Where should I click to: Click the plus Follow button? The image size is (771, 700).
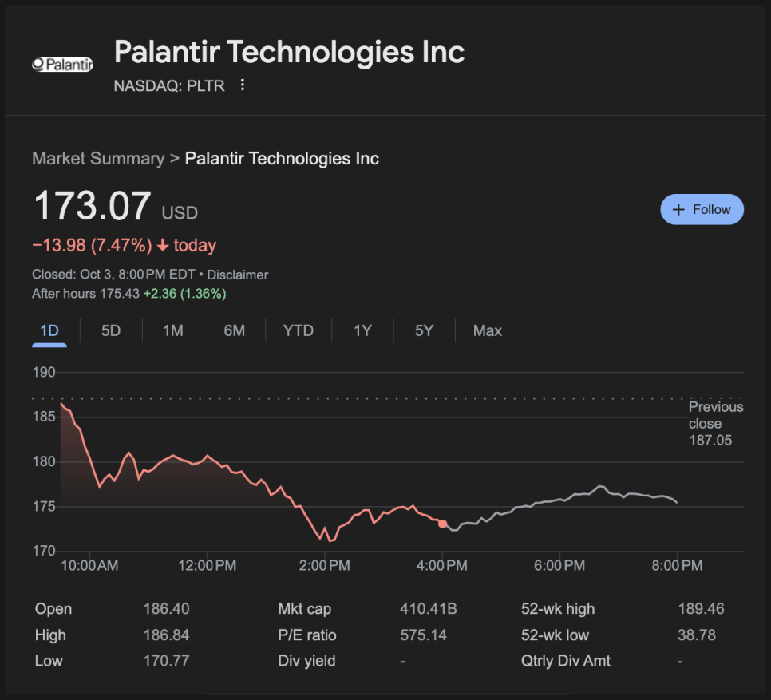click(702, 209)
